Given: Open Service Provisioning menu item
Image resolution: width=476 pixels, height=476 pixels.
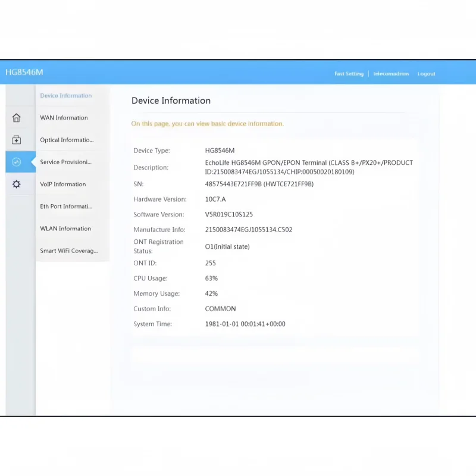Looking at the screenshot, I should pyautogui.click(x=65, y=162).
